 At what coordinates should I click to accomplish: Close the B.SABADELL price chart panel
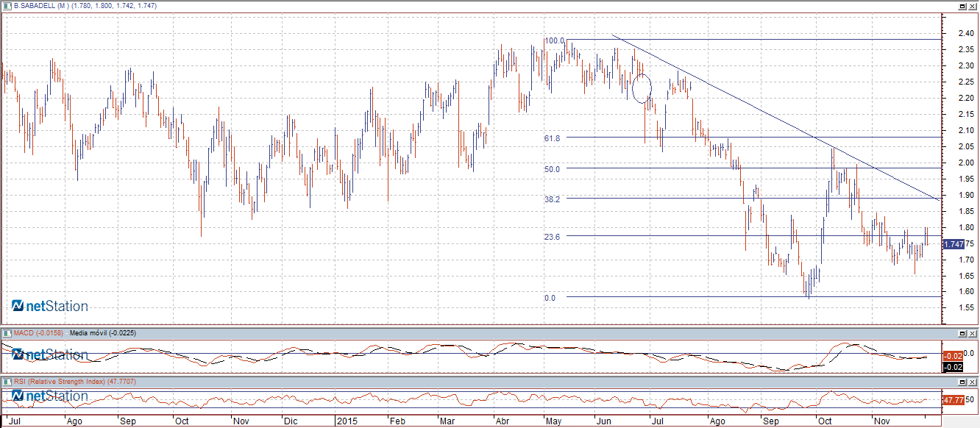tap(973, 6)
